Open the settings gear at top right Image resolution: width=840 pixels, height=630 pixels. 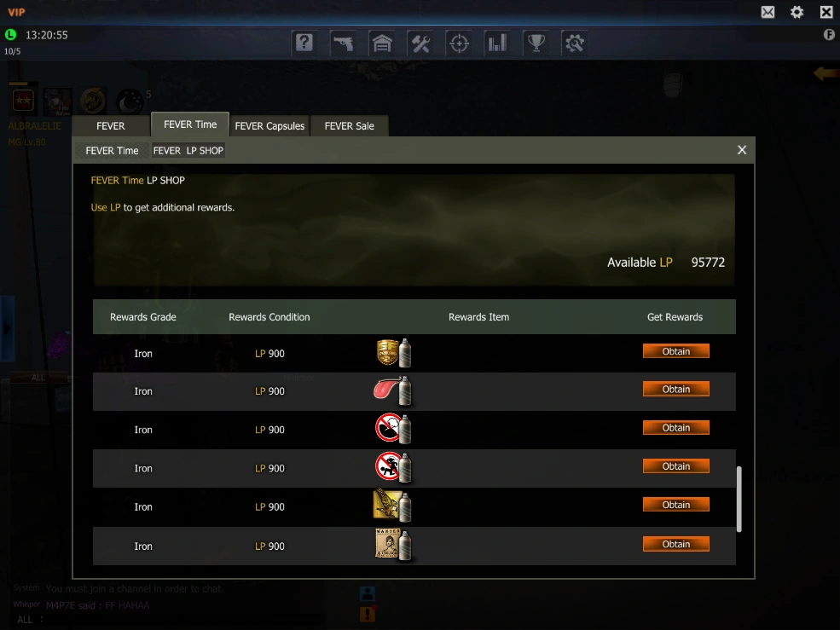tap(797, 12)
